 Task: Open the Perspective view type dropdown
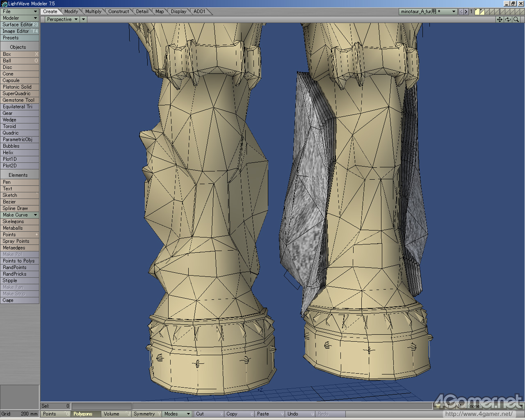(x=62, y=19)
